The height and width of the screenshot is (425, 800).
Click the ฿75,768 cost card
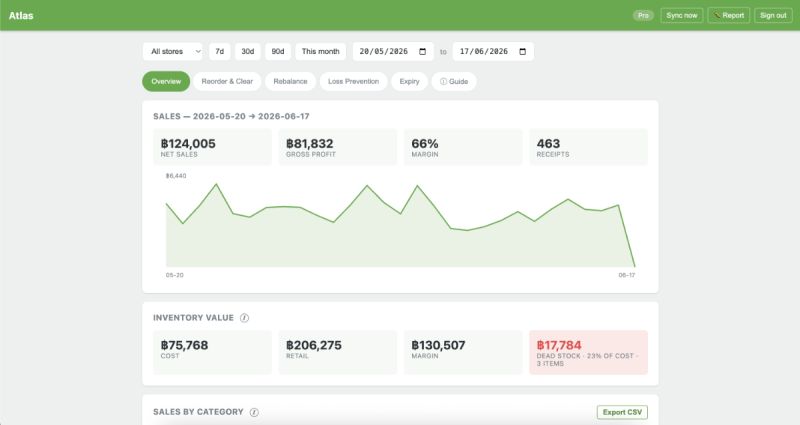coord(212,353)
